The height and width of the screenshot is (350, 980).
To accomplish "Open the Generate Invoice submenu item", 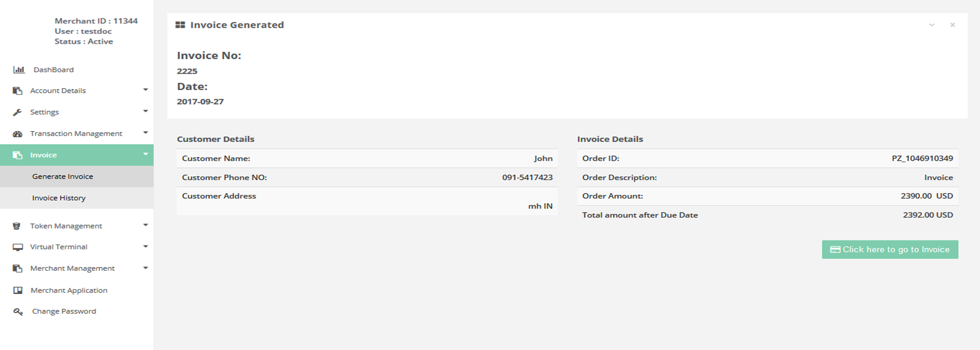I will pos(62,177).
